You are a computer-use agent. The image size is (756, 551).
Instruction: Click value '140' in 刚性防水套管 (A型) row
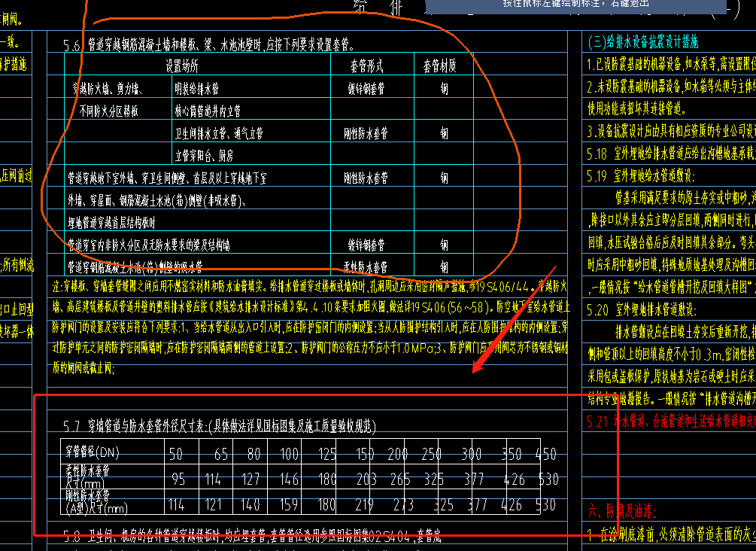tap(250, 505)
